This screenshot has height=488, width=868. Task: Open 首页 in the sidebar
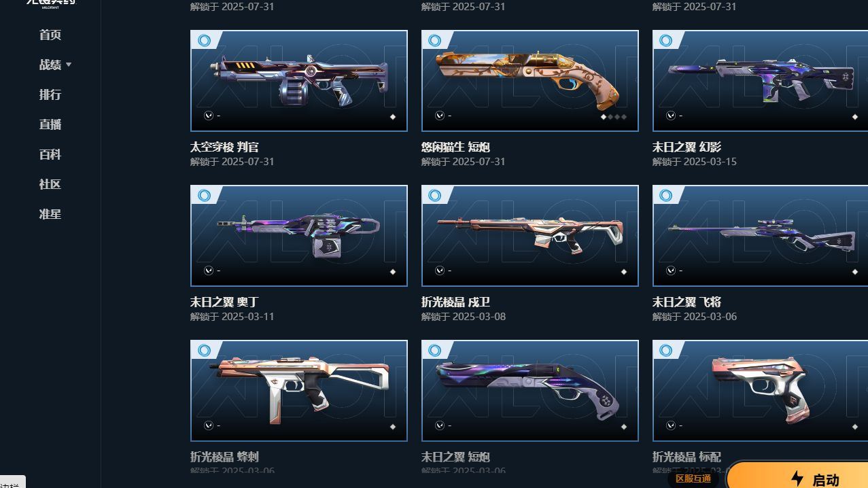(x=50, y=35)
